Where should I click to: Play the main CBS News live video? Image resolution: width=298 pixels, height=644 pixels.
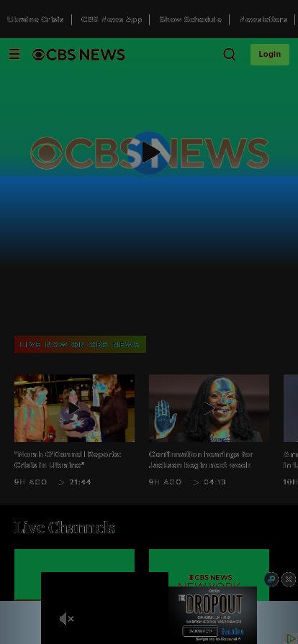pyautogui.click(x=149, y=153)
